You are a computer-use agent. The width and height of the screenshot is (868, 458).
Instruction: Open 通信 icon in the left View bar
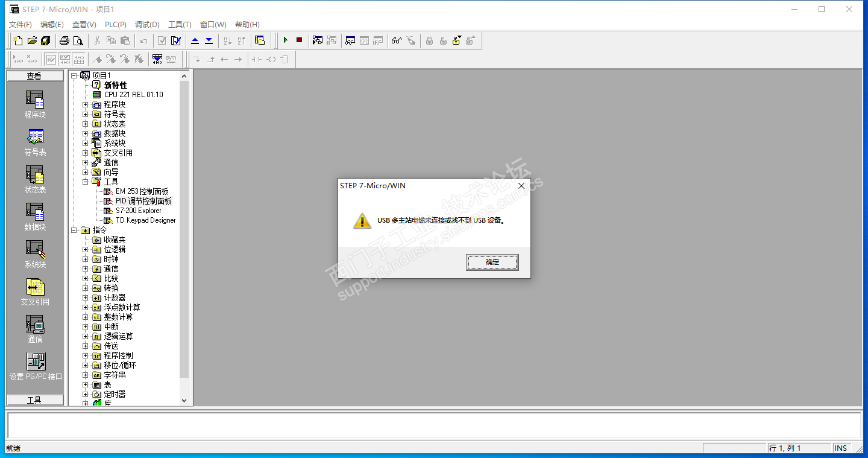[x=35, y=329]
